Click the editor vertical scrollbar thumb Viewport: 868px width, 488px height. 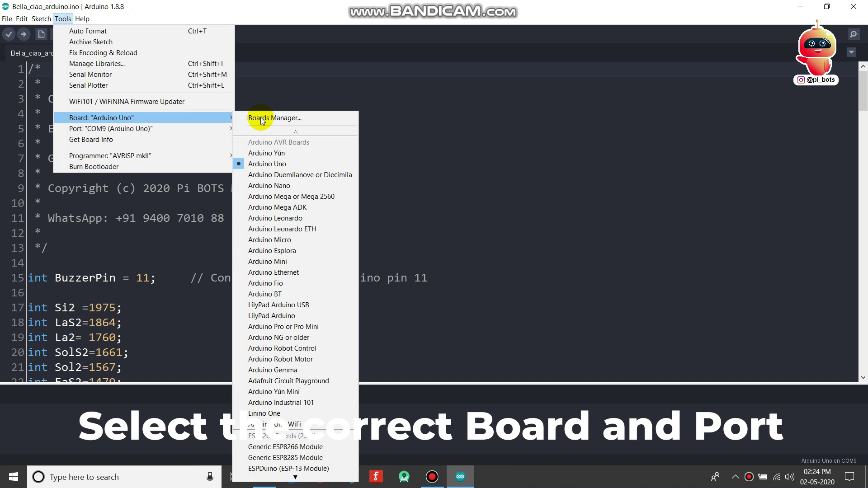pos(863,91)
